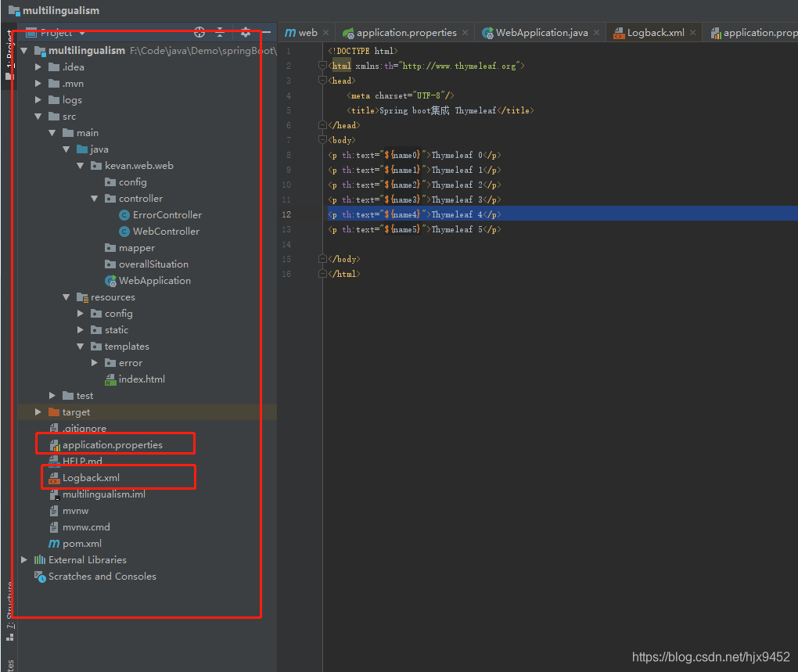798x672 pixels.
Task: Close the web editor tab
Action: point(325,33)
